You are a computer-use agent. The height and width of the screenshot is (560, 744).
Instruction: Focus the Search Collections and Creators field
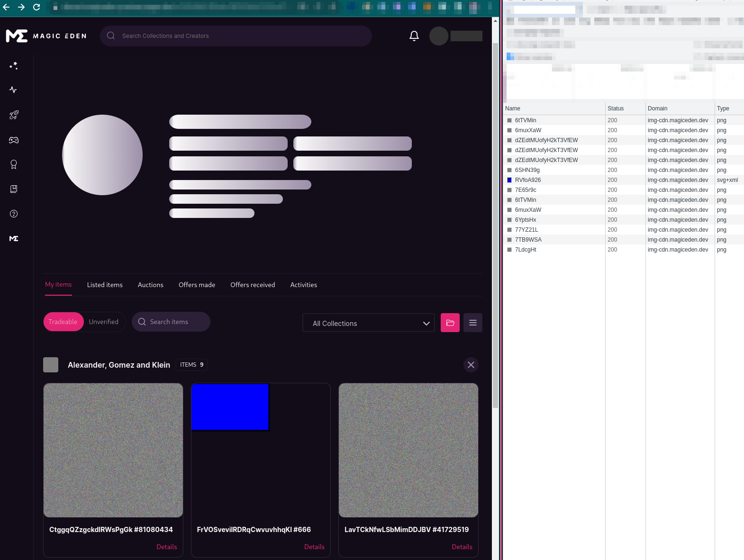coord(242,36)
